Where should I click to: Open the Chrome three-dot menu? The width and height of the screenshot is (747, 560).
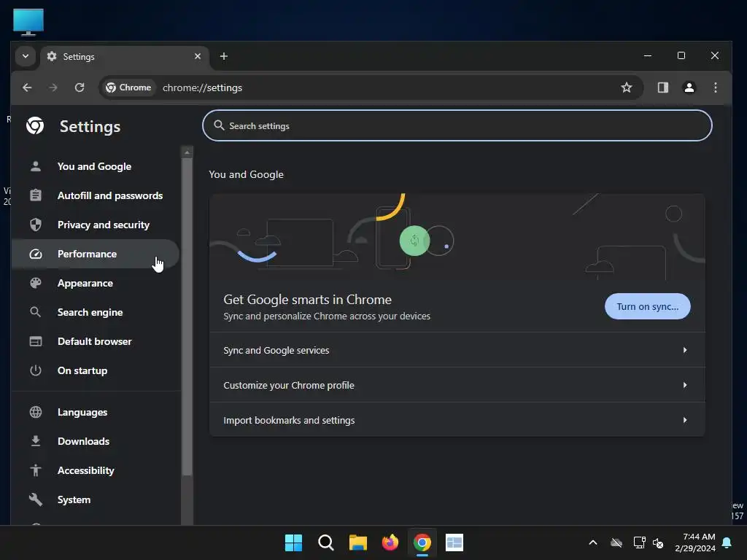coord(716,87)
